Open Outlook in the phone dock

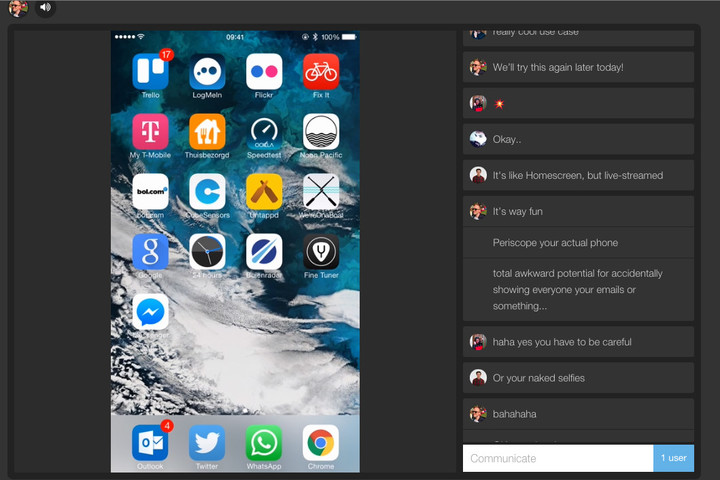150,443
